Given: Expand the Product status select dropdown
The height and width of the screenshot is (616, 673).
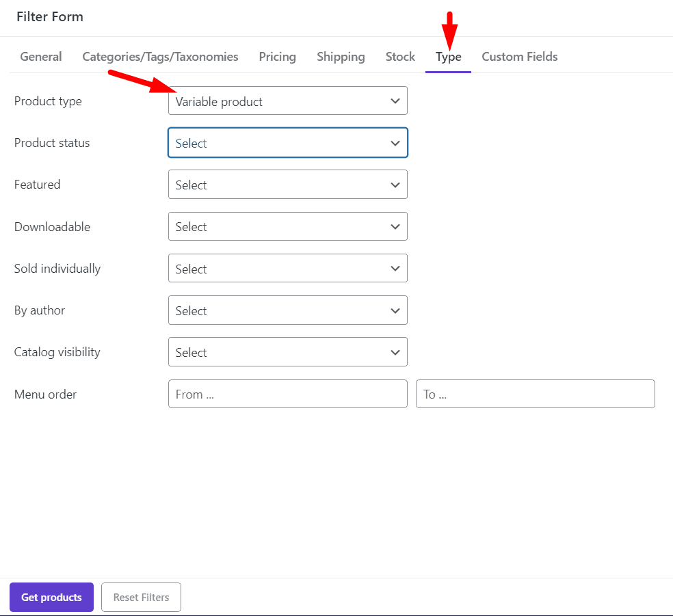Looking at the screenshot, I should click(x=287, y=143).
